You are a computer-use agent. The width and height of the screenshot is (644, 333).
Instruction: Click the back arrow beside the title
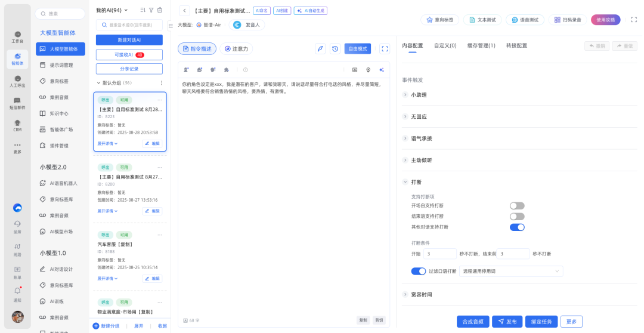point(184,11)
